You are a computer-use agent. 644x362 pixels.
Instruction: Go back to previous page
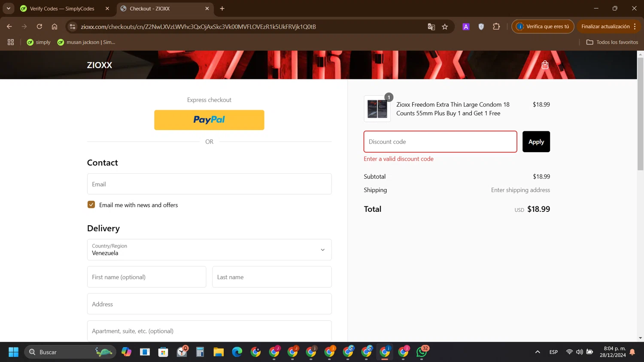tap(9, 27)
